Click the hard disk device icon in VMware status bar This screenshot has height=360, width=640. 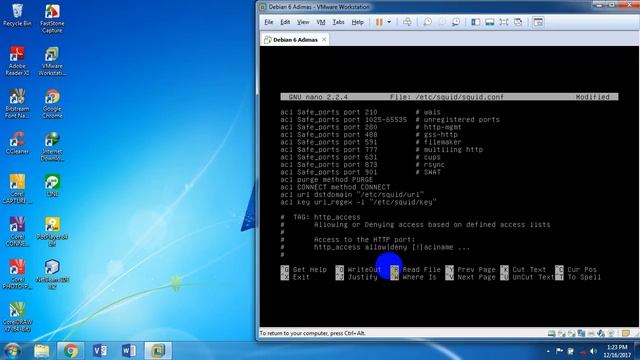[x=551, y=333]
